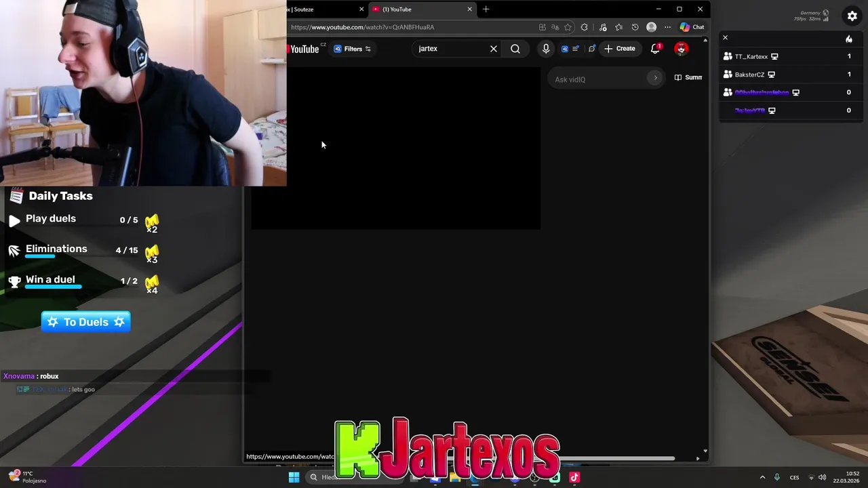Click the Germany server globe icon
Viewport: 868px width, 488px height.
click(x=825, y=13)
